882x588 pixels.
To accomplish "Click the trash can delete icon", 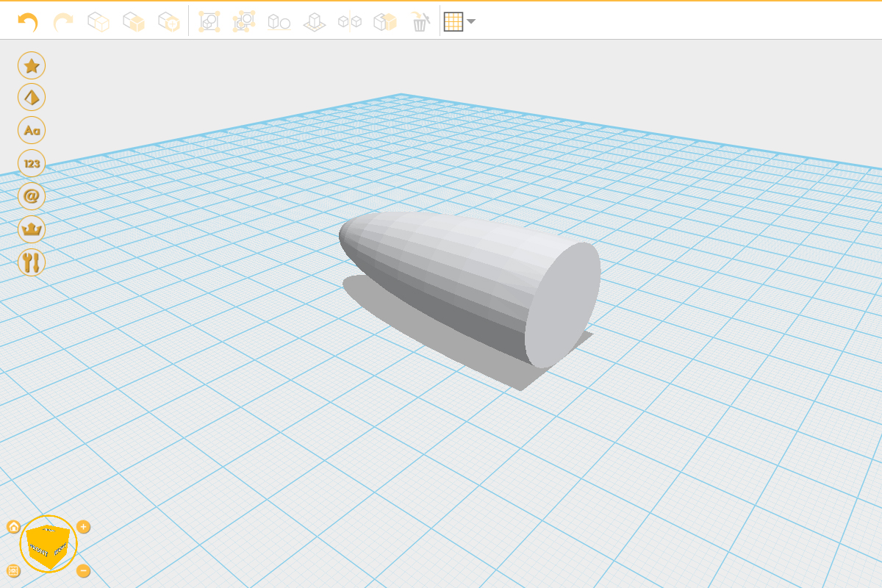I will 420,22.
